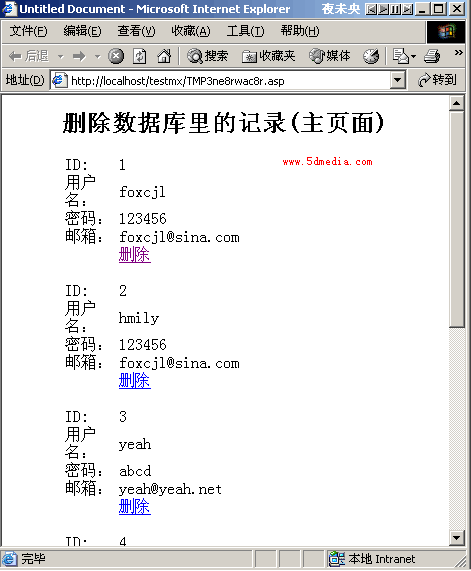Expand the Forward button history dropdown
This screenshot has height=571, width=471.
(97, 57)
